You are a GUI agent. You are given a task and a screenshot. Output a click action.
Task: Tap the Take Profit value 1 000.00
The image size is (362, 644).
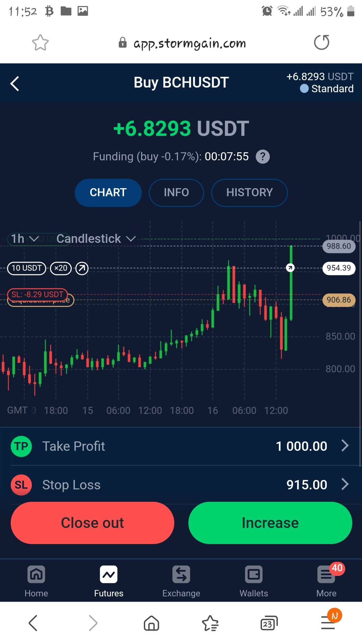(x=301, y=446)
